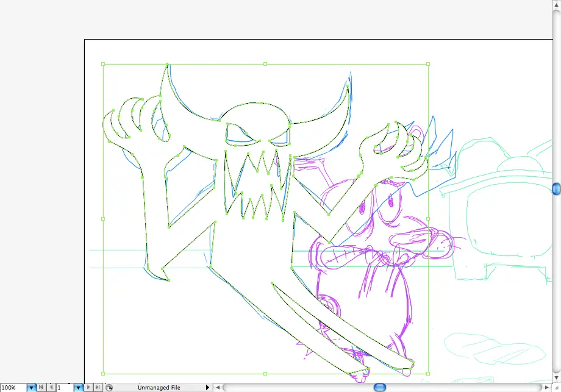Click the artboard number field showing 1
This screenshot has height=392, width=561.
coord(65,387)
